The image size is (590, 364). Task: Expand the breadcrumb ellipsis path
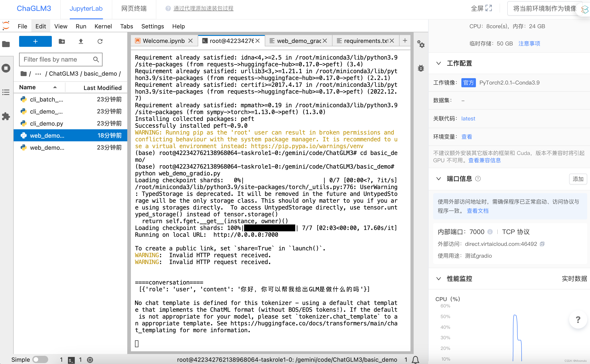point(38,74)
